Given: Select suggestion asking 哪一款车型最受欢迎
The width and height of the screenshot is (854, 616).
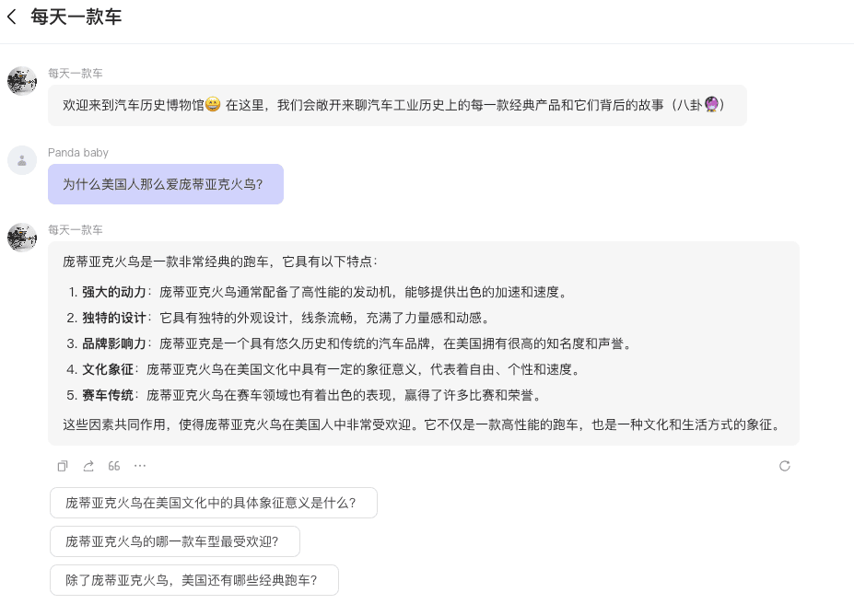Looking at the screenshot, I should 174,541.
